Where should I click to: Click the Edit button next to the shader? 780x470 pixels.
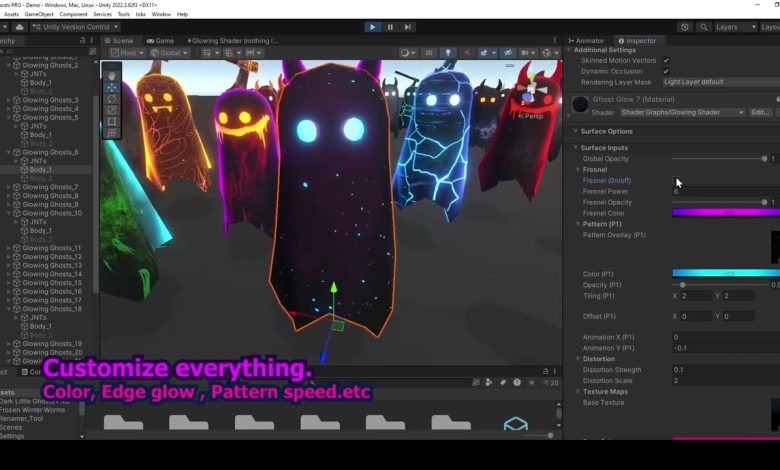761,113
